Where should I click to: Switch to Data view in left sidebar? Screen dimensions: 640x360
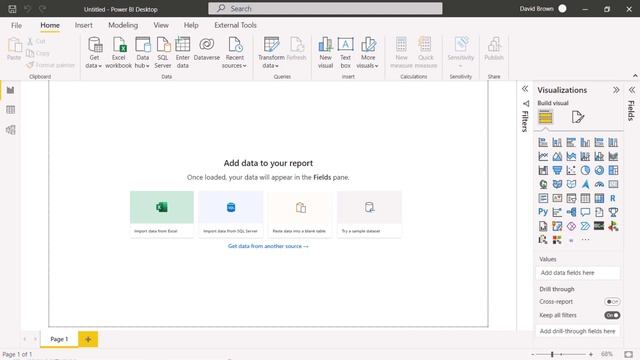11,110
